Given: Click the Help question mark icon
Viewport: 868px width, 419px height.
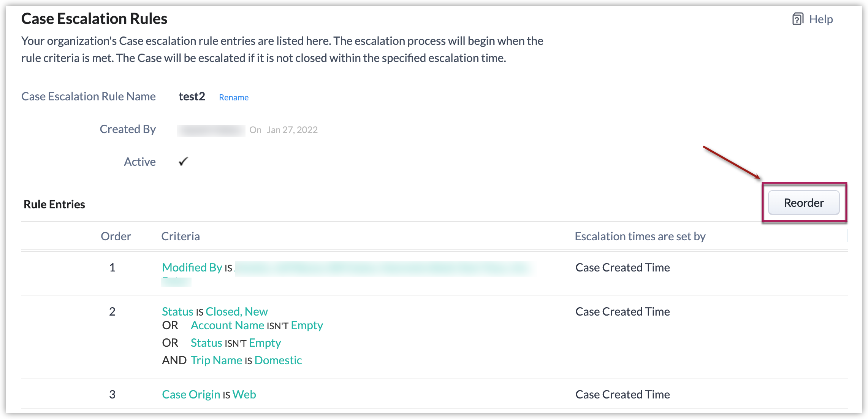Looking at the screenshot, I should tap(797, 19).
